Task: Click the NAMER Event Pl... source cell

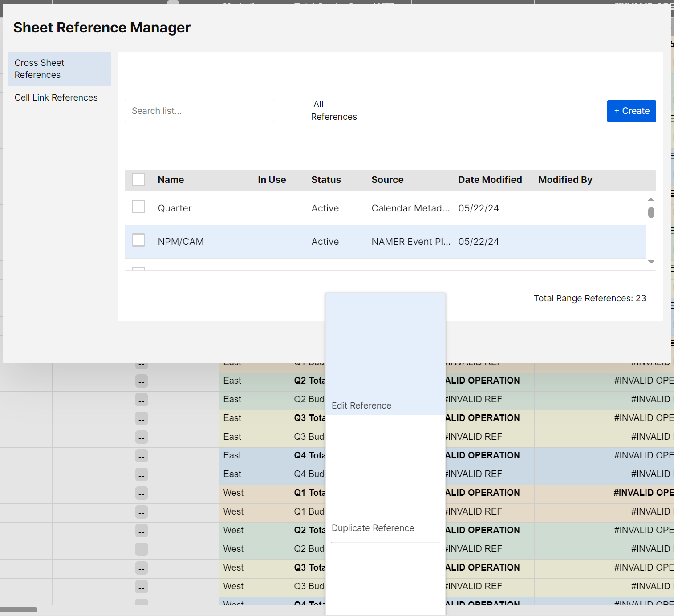Action: 411,242
